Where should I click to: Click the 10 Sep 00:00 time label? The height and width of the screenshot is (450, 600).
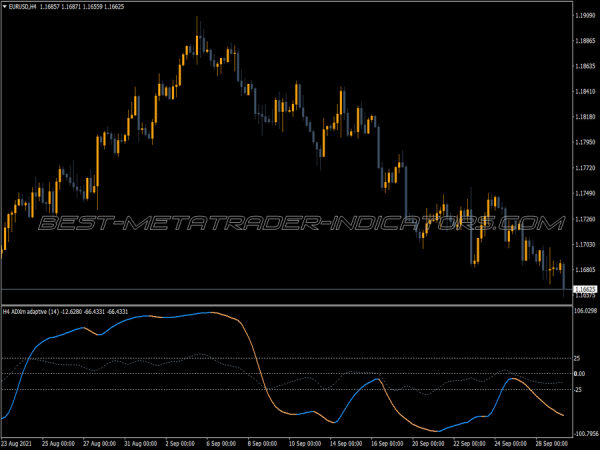[x=305, y=444]
